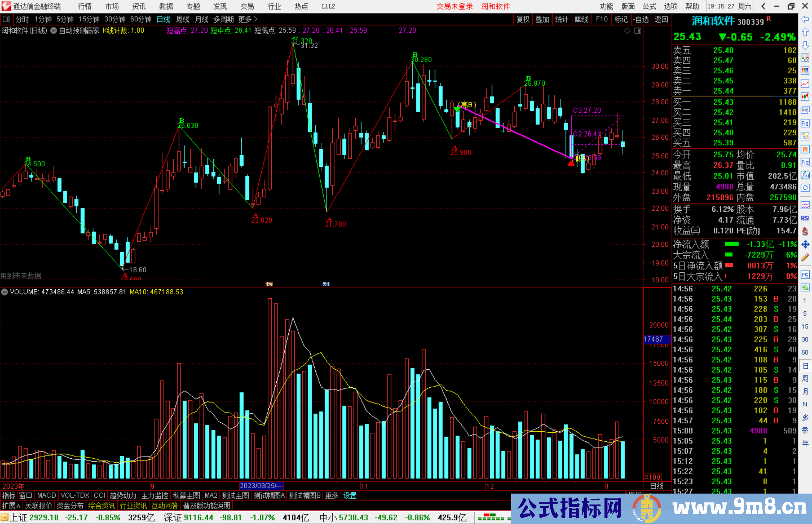Click the 2023/09/25 date marker on timeline

point(261,486)
